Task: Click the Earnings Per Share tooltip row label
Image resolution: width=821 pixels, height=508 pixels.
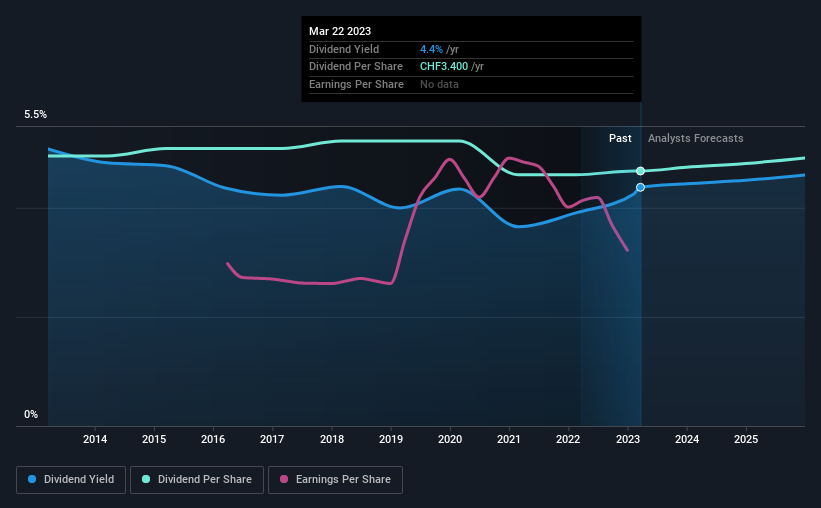Action: (357, 84)
